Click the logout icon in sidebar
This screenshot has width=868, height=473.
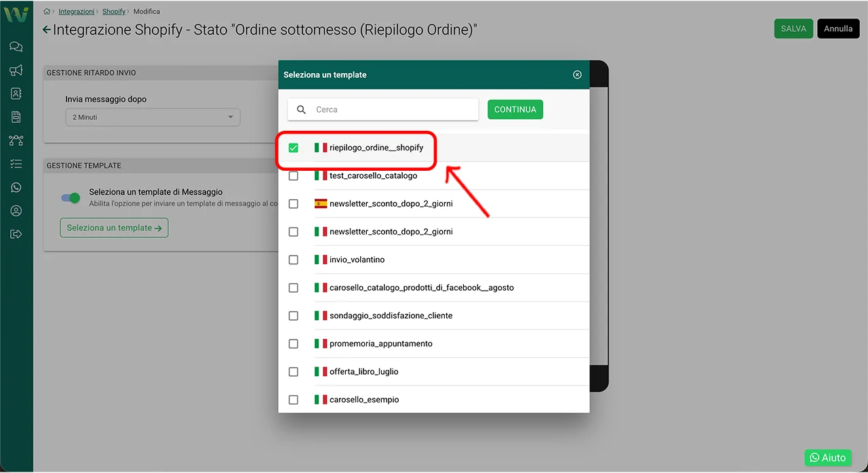point(16,234)
